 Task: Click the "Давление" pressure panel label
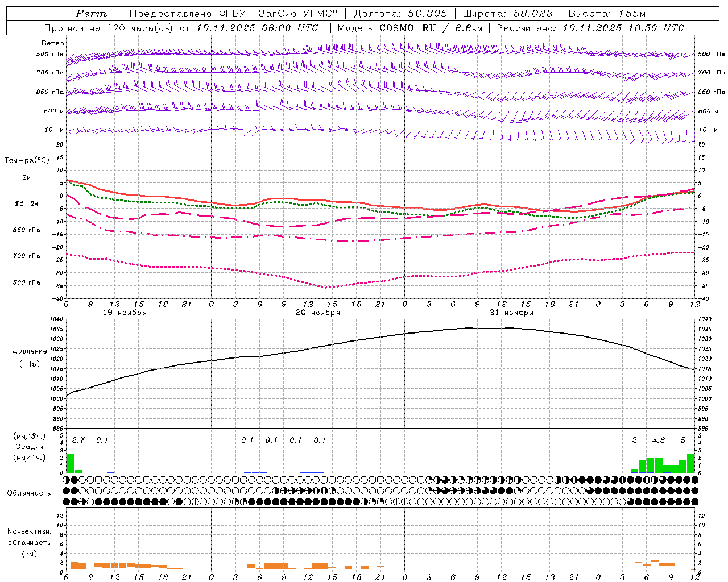click(30, 351)
